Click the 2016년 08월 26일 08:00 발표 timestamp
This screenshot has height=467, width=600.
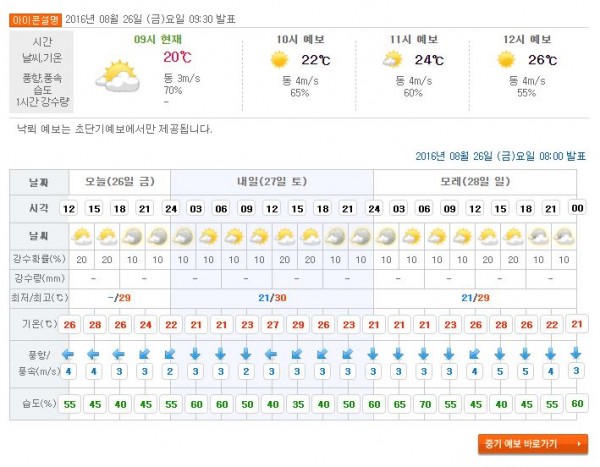(x=501, y=156)
